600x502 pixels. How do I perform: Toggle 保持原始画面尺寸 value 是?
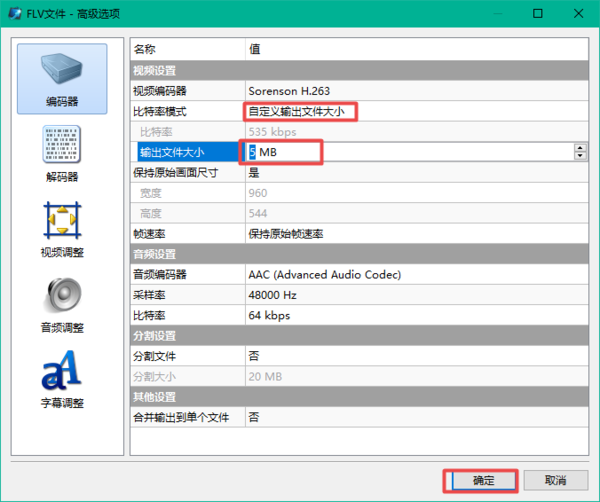[x=416, y=173]
